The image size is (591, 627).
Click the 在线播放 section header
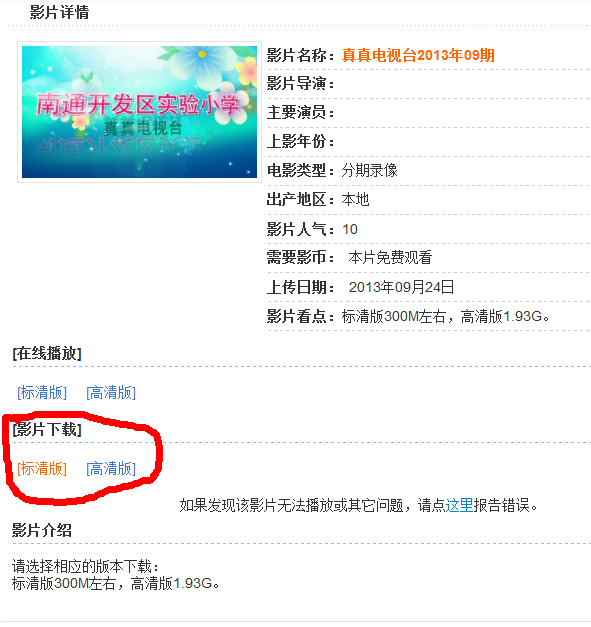[x=47, y=353]
